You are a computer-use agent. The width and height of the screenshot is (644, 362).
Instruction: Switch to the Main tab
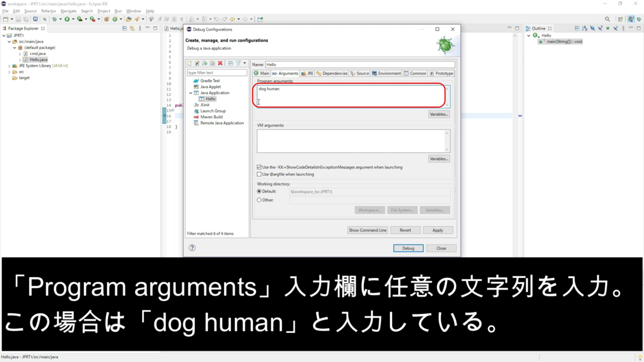pyautogui.click(x=262, y=73)
